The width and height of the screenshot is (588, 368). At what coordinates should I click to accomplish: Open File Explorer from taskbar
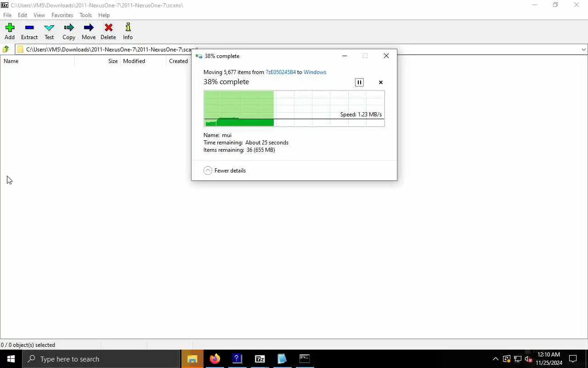coord(192,359)
